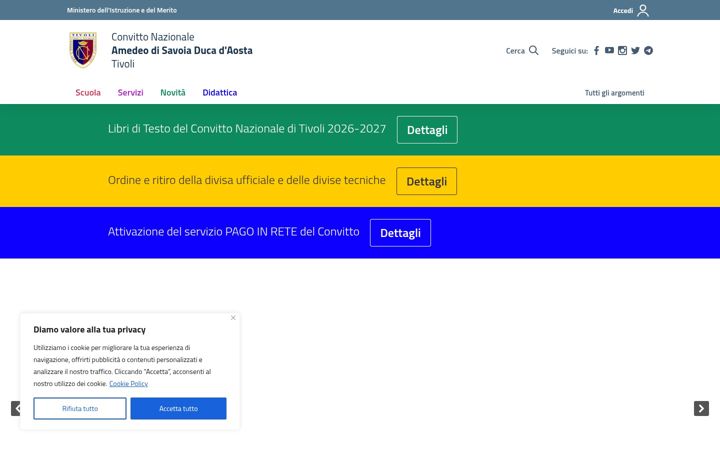Go to the previous carousel slide

coord(16,408)
